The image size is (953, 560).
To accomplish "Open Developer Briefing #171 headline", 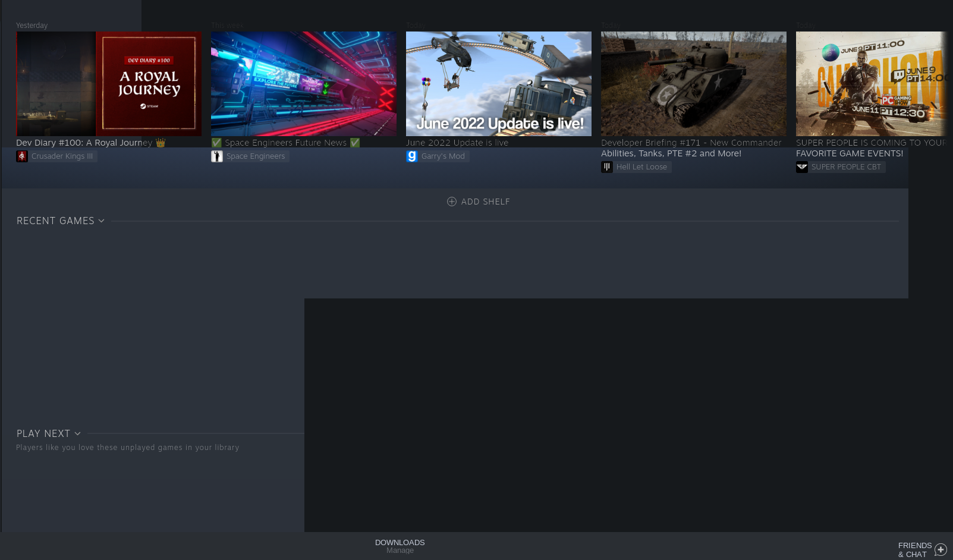I will tap(691, 148).
